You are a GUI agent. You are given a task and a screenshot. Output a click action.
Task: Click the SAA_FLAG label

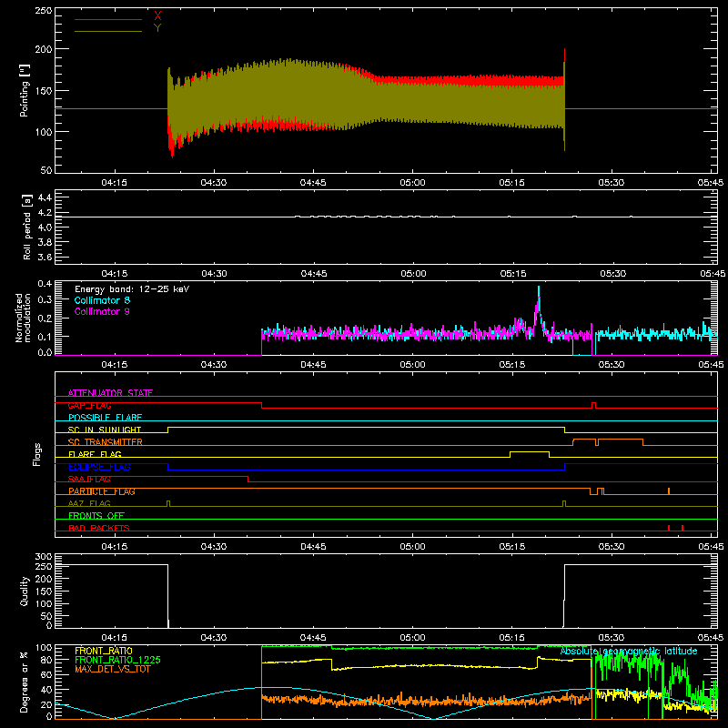click(89, 480)
